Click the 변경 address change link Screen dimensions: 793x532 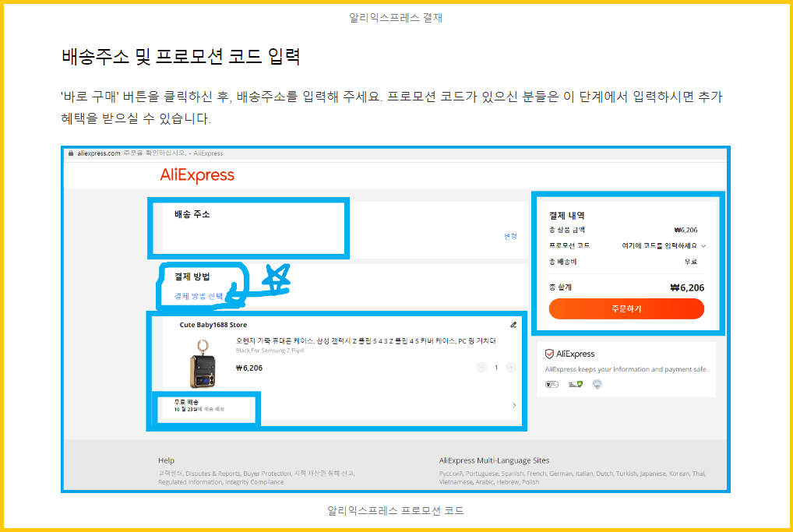[x=511, y=235]
